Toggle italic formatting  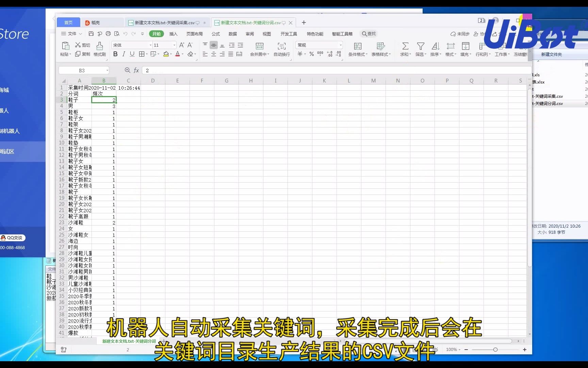point(124,54)
